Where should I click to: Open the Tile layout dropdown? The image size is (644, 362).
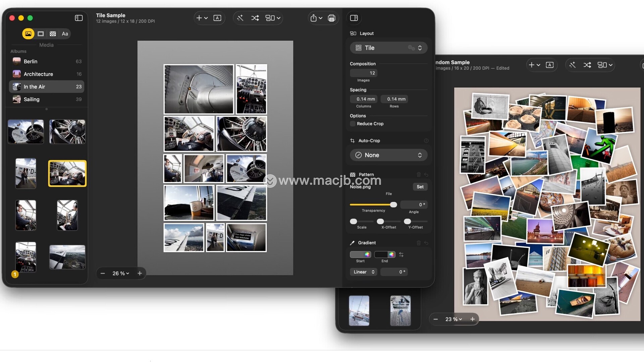click(388, 48)
